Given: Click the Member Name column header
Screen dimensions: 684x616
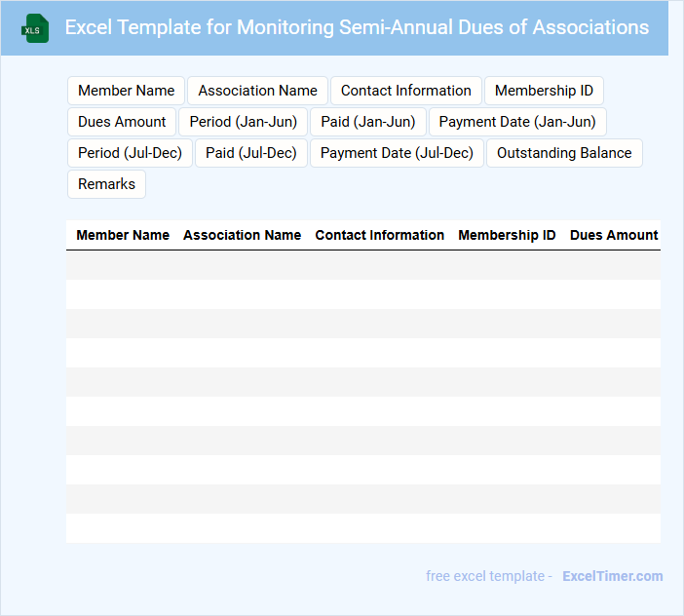Looking at the screenshot, I should [123, 235].
